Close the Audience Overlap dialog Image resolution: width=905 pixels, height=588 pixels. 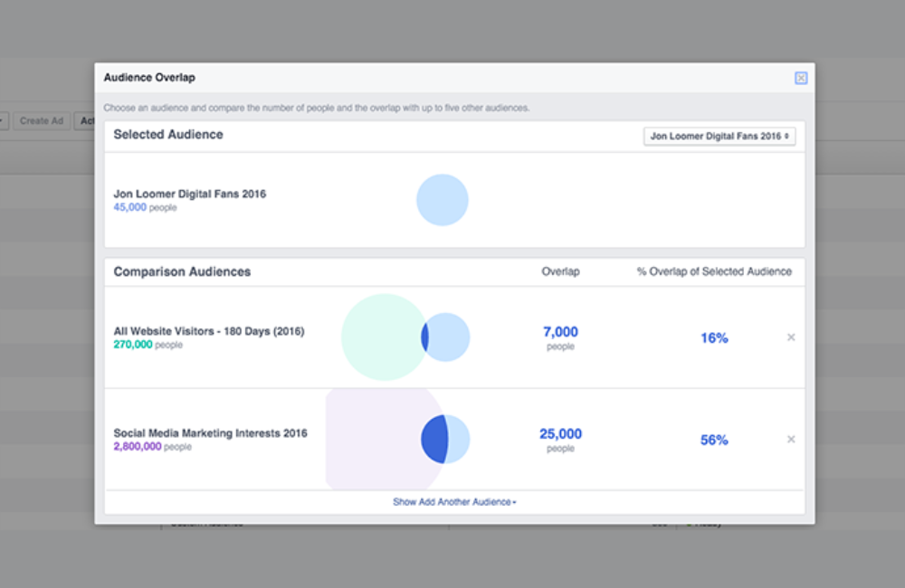pyautogui.click(x=801, y=79)
